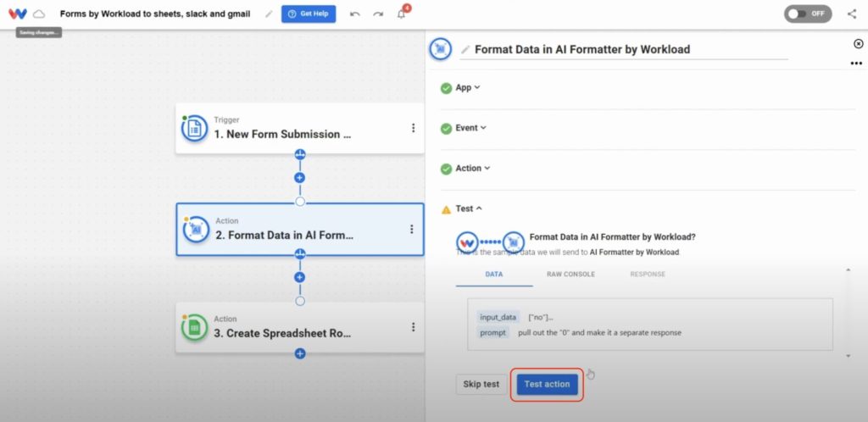Click Action section green check icon
The width and height of the screenshot is (868, 422).
coord(446,169)
